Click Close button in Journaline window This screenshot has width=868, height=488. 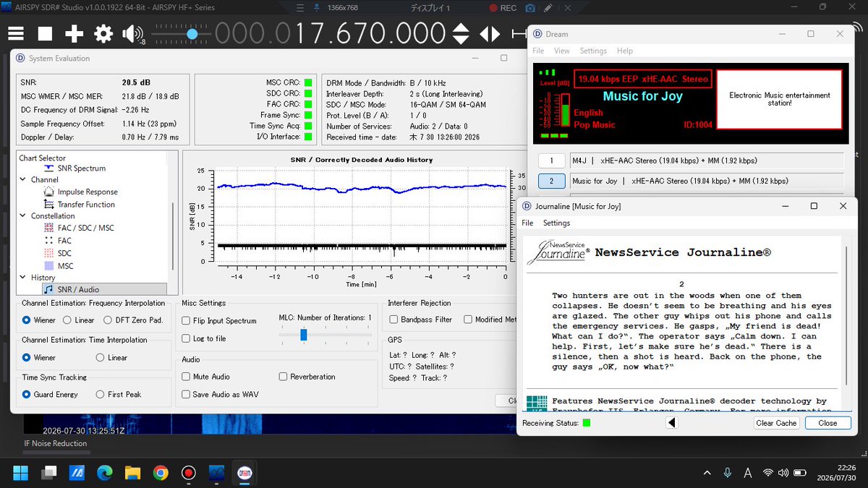coord(827,423)
